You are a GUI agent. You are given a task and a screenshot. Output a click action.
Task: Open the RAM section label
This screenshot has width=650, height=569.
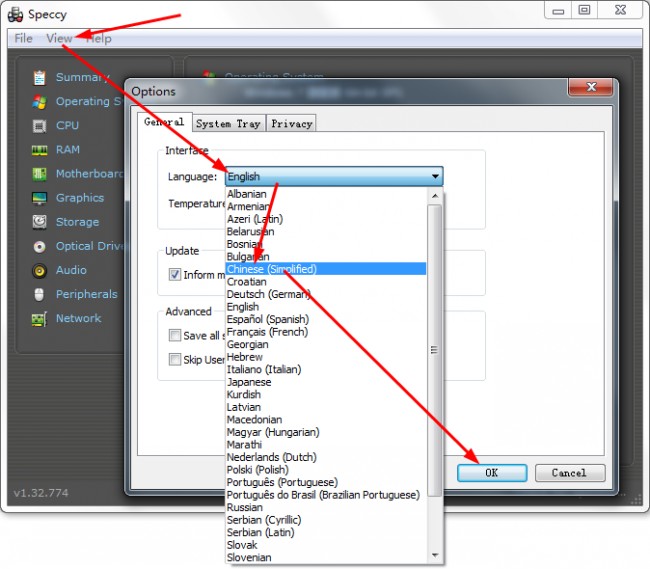(68, 150)
